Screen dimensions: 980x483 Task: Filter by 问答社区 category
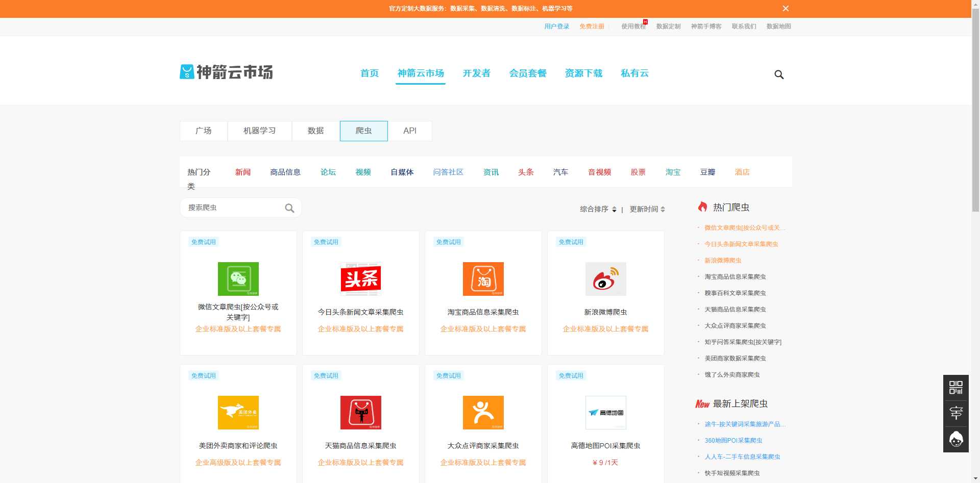448,172
